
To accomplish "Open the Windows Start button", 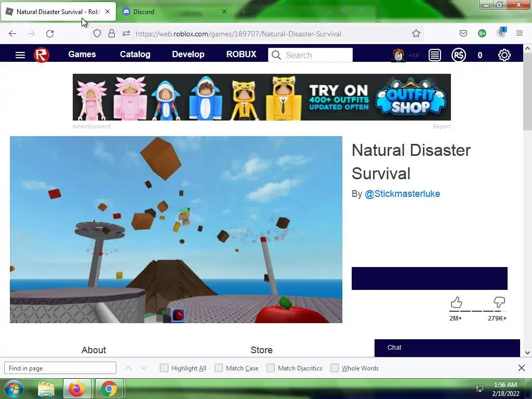I will pos(14,389).
